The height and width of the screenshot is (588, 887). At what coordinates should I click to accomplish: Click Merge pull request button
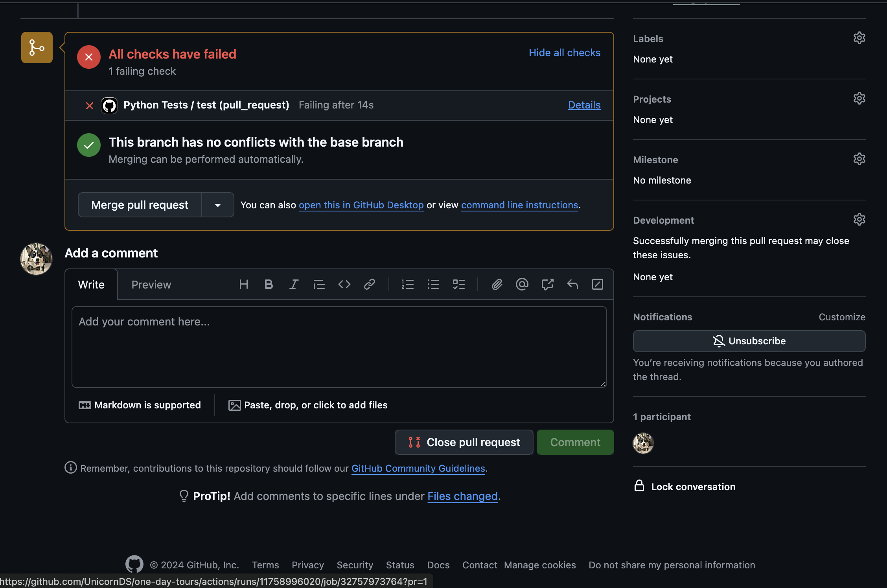click(140, 205)
